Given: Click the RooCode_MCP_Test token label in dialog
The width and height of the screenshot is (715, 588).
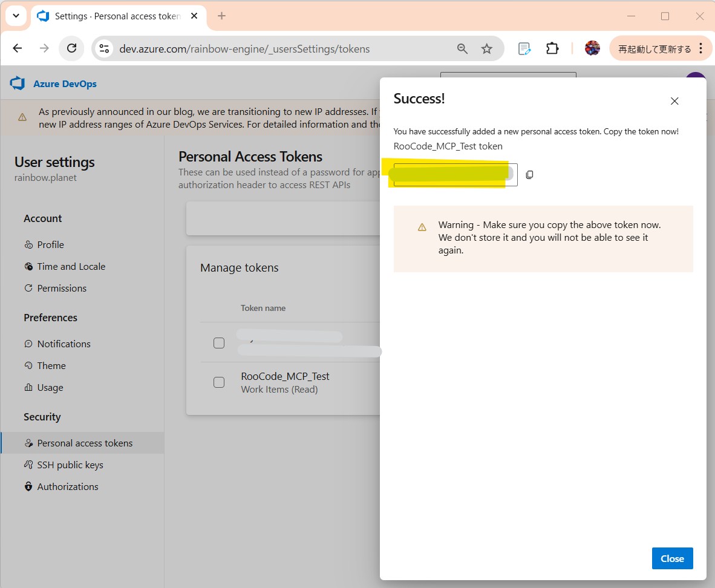Looking at the screenshot, I should click(x=448, y=146).
